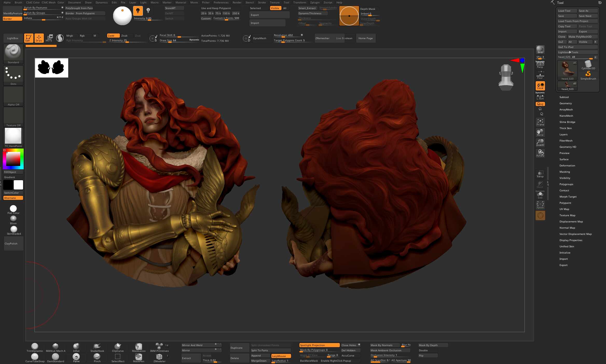Open the Zplugin menu

click(315, 2)
